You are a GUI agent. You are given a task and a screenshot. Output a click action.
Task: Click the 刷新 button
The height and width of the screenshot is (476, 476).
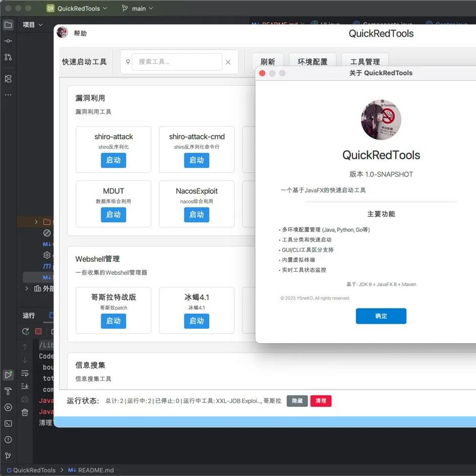coord(268,62)
